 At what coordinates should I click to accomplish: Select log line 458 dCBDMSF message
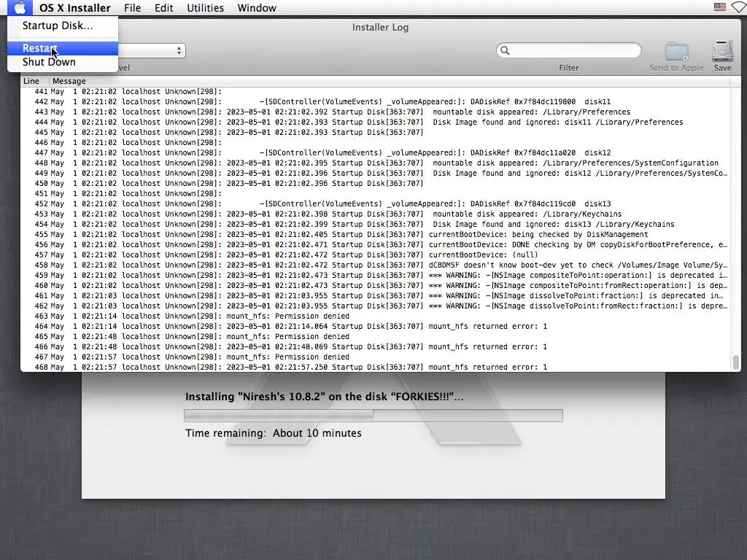point(375,265)
